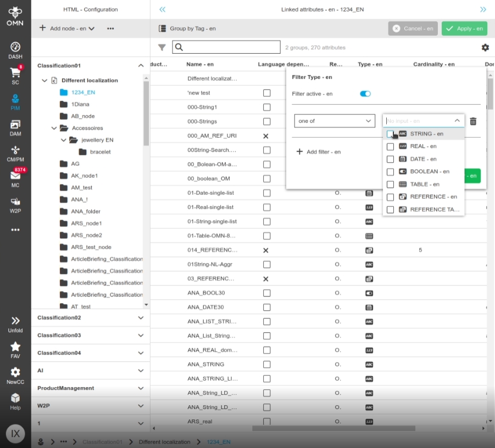
Task: Click the funnel filter icon
Action: click(162, 47)
